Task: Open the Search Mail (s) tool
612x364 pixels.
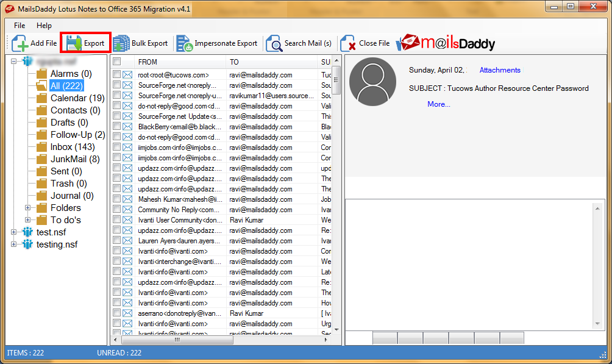Action: click(299, 43)
